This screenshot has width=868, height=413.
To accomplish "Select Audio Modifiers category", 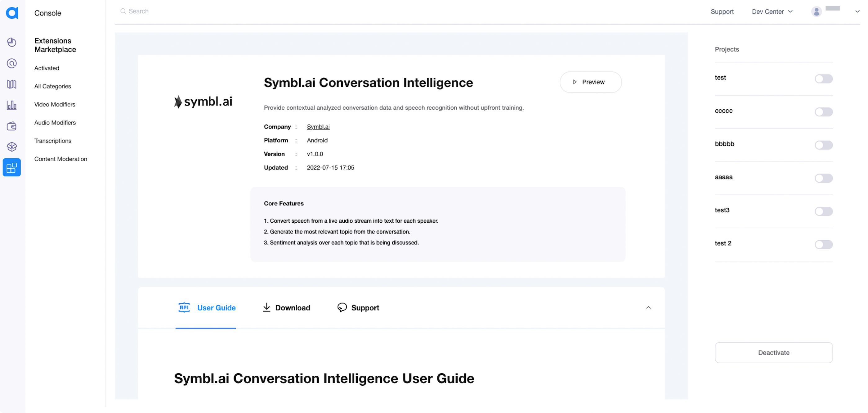I will coord(55,122).
